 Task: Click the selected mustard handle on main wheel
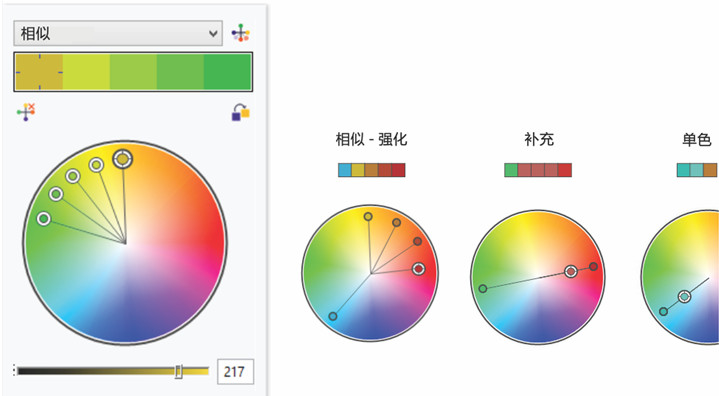pyautogui.click(x=122, y=159)
